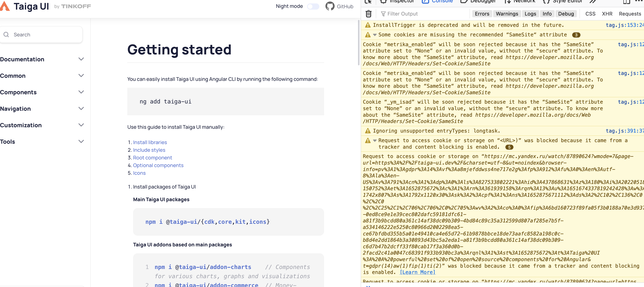Click the 'Ignoring unsupported entryTypes: longtask.' message
The width and height of the screenshot is (644, 287).
click(436, 131)
